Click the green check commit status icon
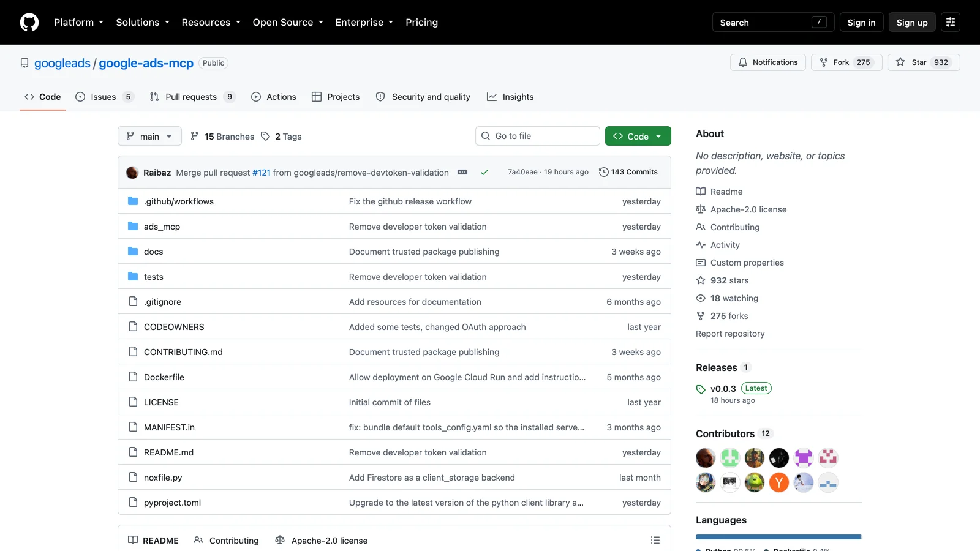Screen dimensions: 980x551 pyautogui.click(x=484, y=172)
